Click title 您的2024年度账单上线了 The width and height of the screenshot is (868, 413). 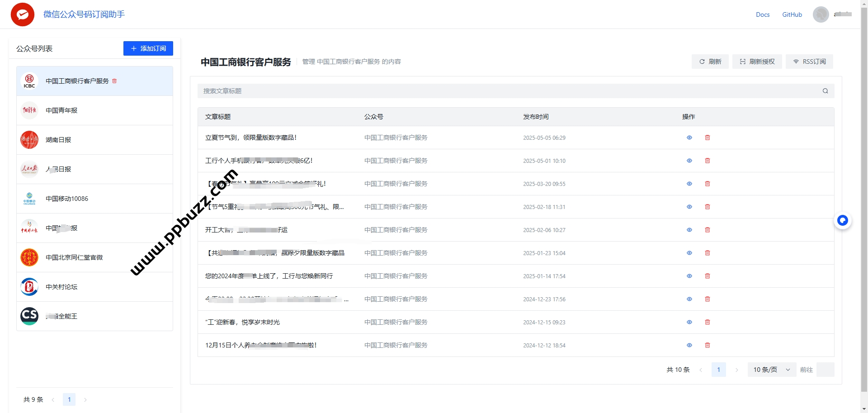(x=269, y=276)
